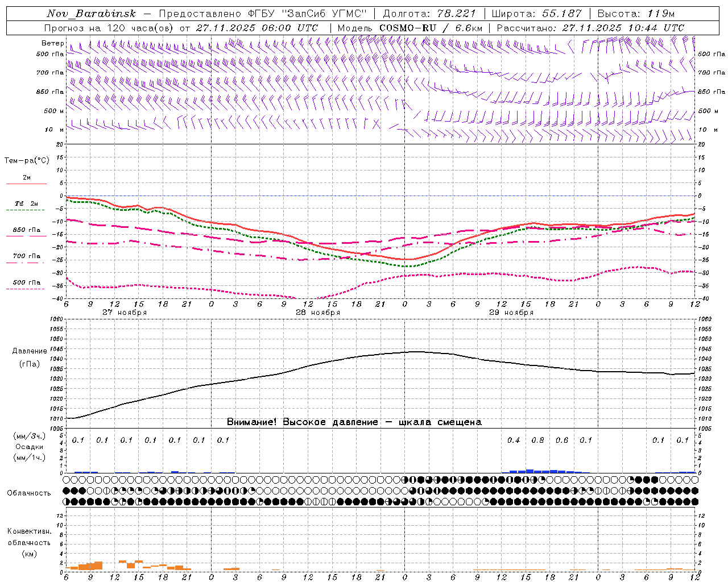Screen dimensions: 728x582
Task: Click the '850 гПа' temperature legend entry
Action: (x=27, y=230)
